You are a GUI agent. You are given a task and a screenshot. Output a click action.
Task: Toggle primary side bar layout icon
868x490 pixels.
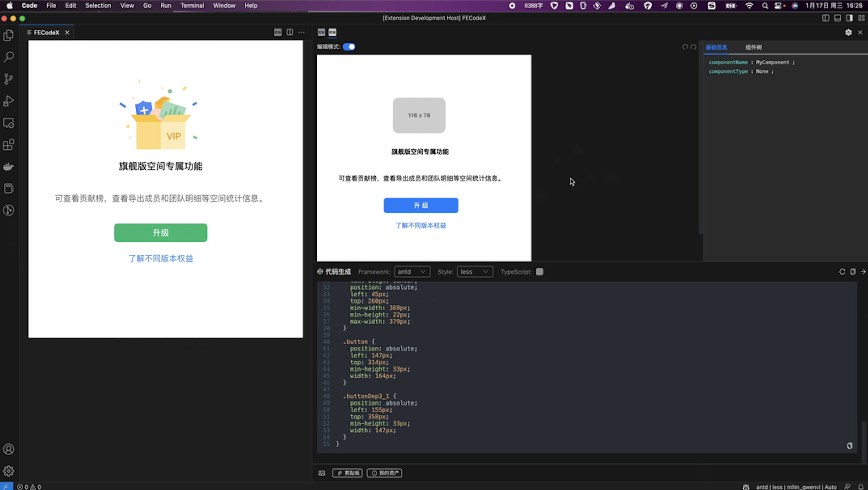point(825,18)
